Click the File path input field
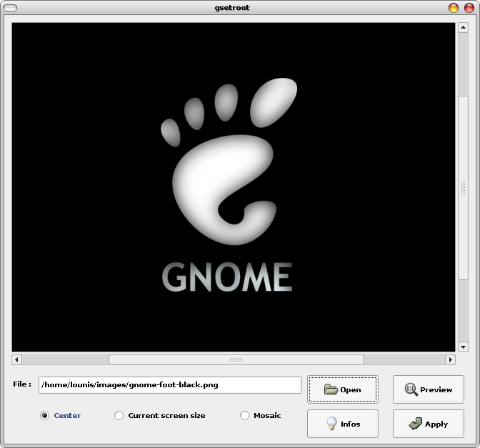 170,385
